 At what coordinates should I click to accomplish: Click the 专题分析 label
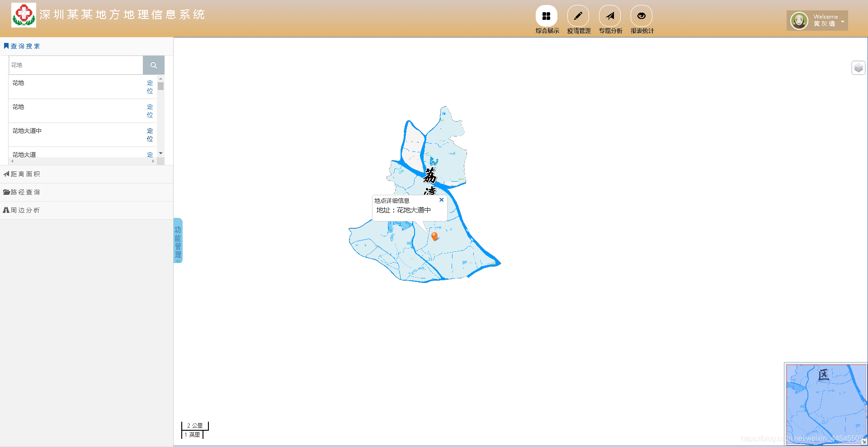(x=610, y=31)
